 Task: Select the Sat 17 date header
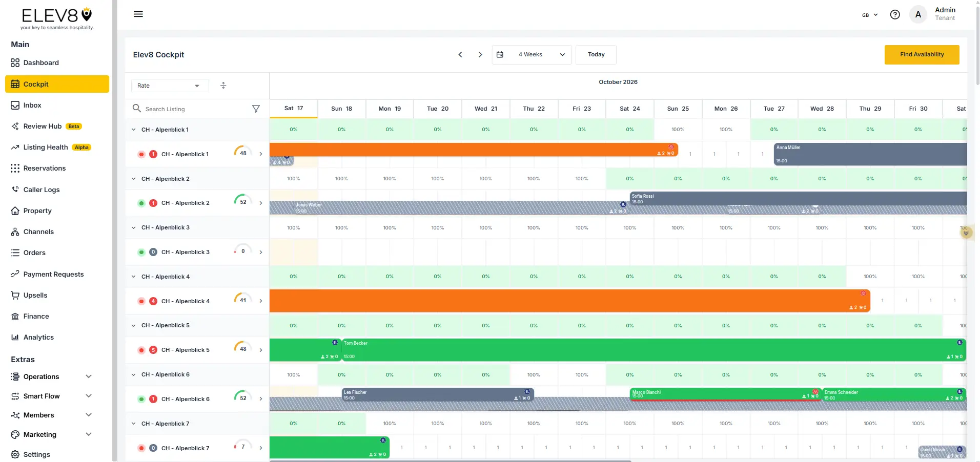click(x=294, y=109)
